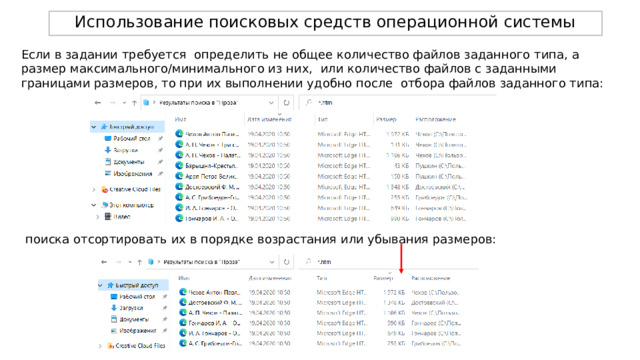Open address history dropdown in lower window

pyautogui.click(x=271, y=262)
